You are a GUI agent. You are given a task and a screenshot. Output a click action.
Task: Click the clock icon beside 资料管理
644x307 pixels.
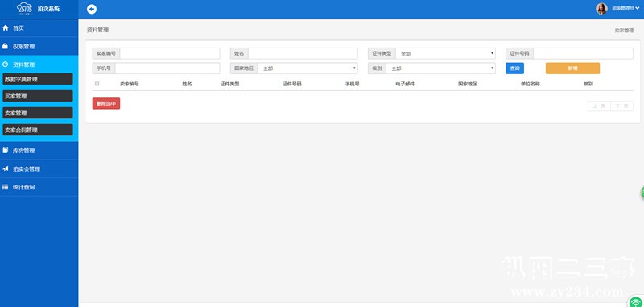tap(6, 64)
